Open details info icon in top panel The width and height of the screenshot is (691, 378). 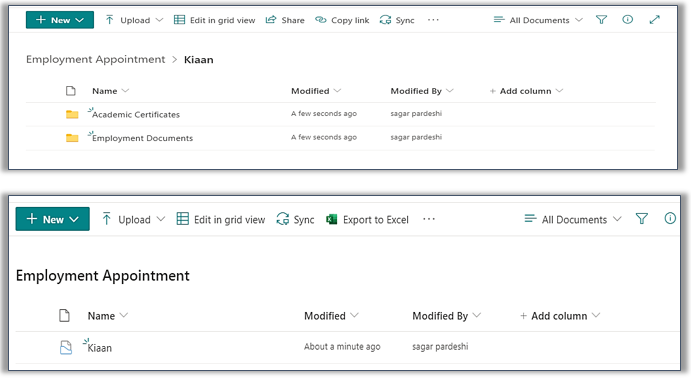click(x=628, y=20)
